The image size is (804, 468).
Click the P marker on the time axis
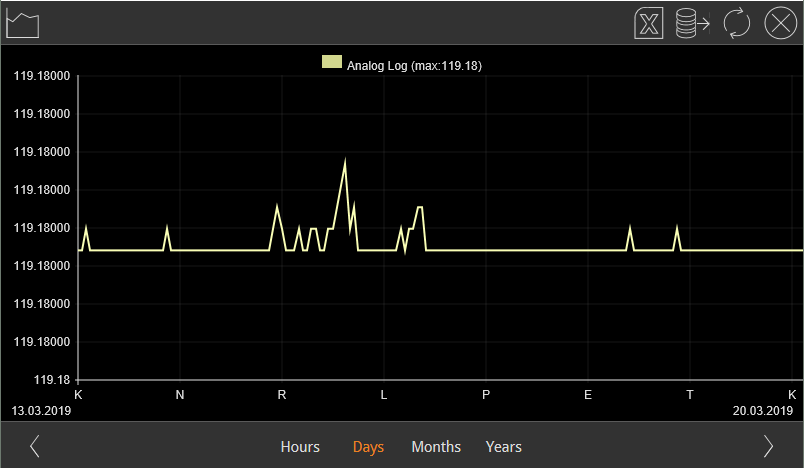pyautogui.click(x=486, y=395)
